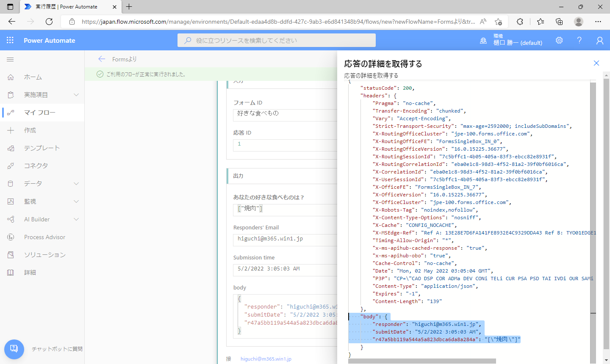
Task: Click the "X-Cache" header line
Action: point(415,225)
